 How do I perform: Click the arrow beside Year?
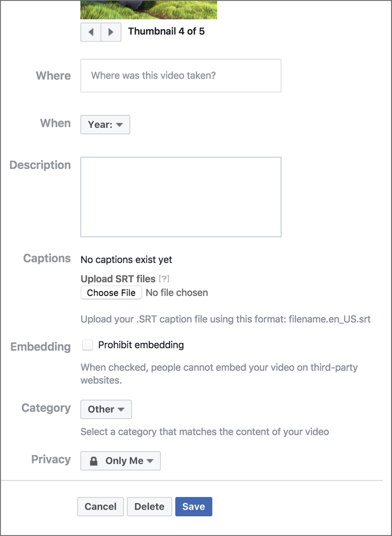coord(119,125)
